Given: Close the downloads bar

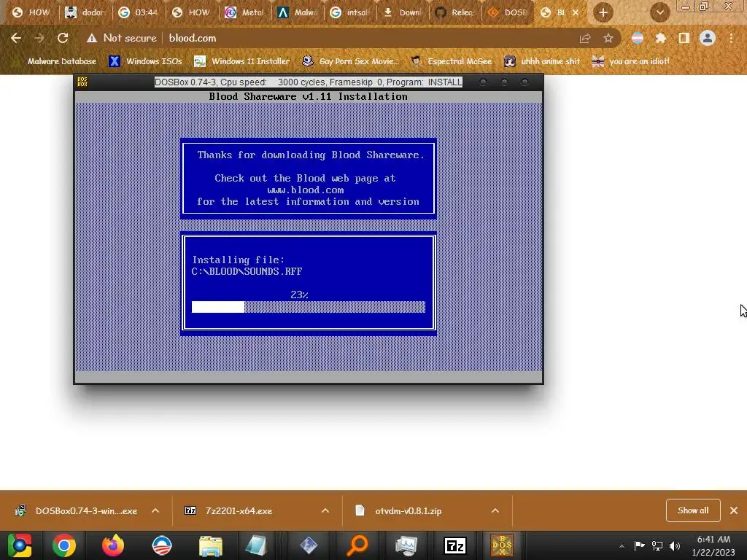Looking at the screenshot, I should [x=734, y=510].
